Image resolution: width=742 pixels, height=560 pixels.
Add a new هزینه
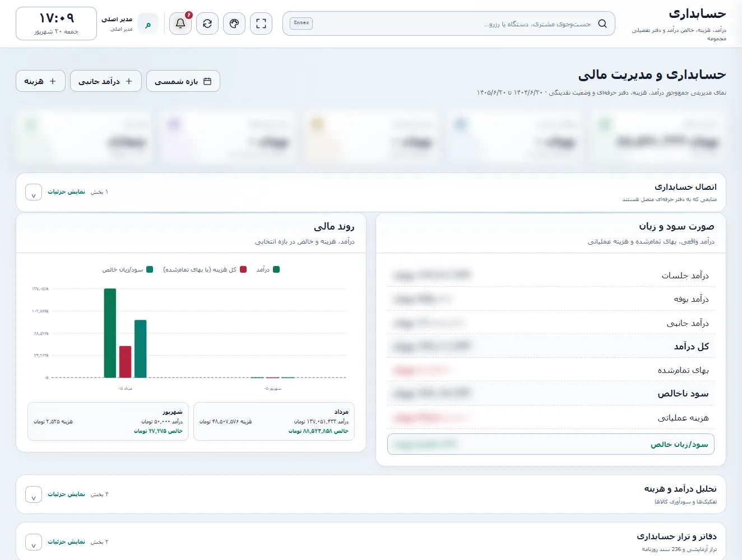(40, 81)
